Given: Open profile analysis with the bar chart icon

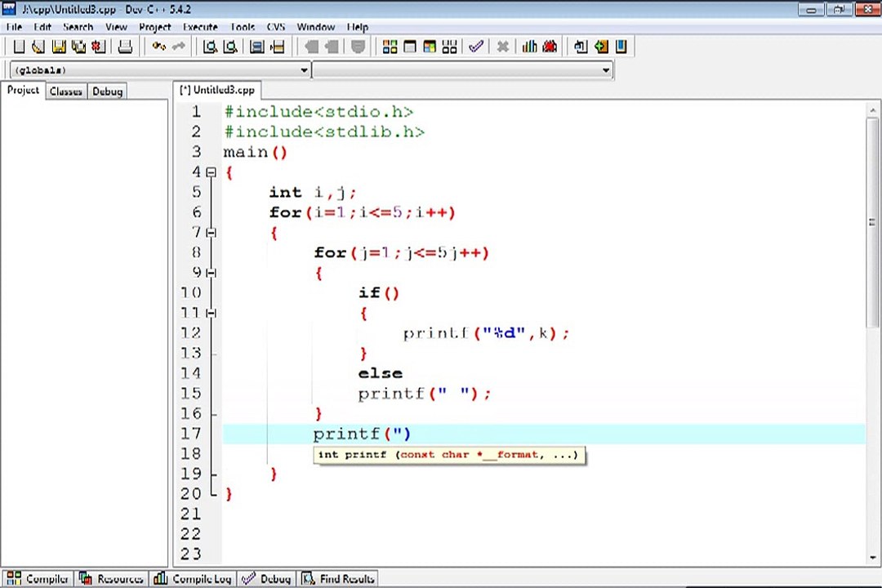Looking at the screenshot, I should click(529, 47).
